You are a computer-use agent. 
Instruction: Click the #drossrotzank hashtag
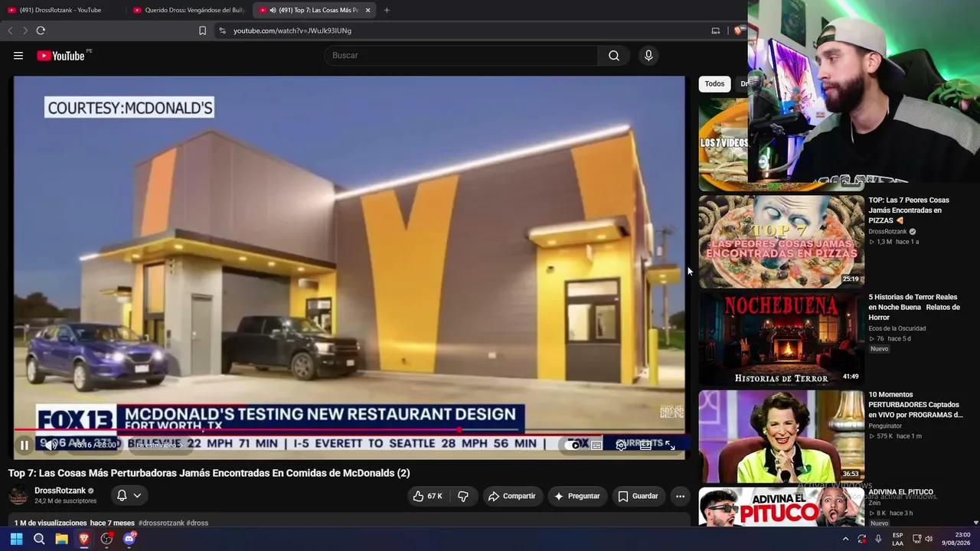(162, 523)
